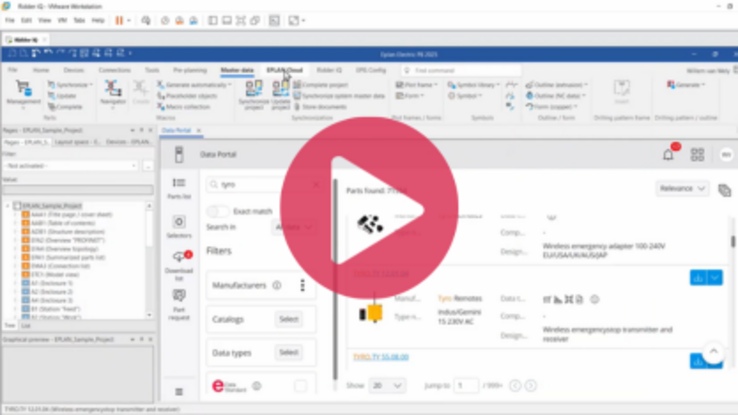Click Select button next to Data types

[289, 352]
